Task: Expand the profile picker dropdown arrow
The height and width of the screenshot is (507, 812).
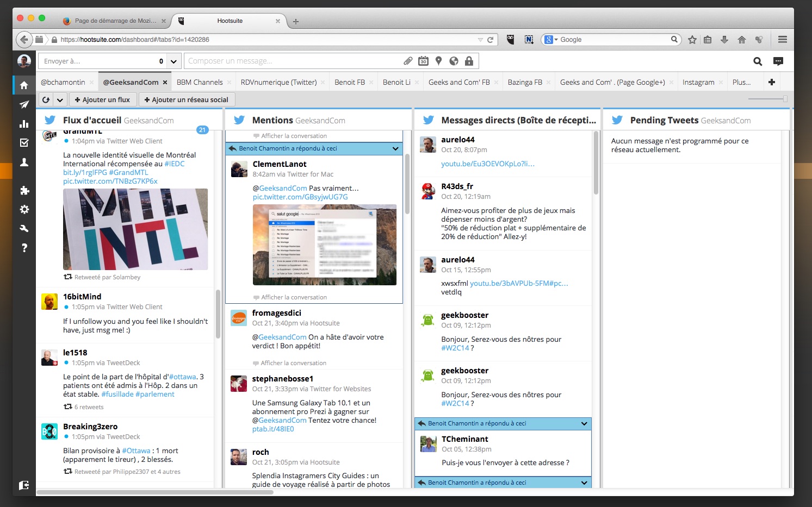Action: pos(173,61)
